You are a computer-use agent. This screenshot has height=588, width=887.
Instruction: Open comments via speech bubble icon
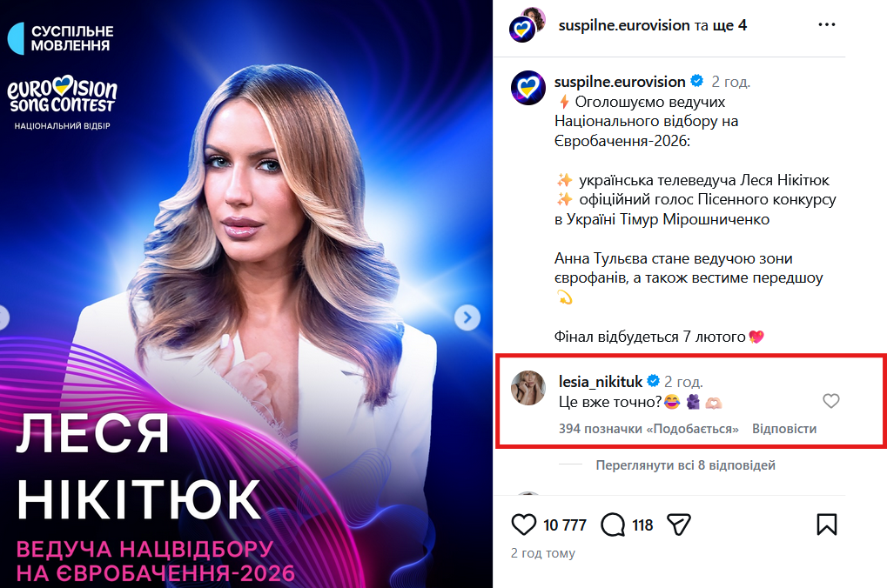613,525
